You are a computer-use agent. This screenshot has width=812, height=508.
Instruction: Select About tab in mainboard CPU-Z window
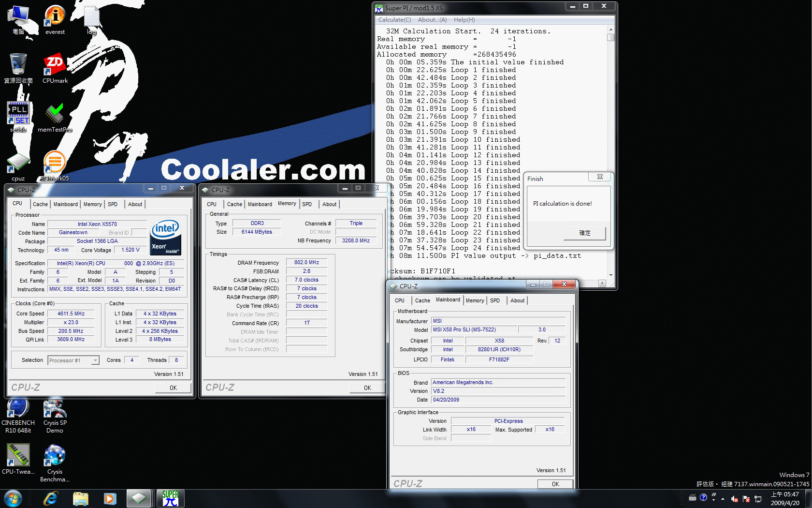click(x=517, y=300)
